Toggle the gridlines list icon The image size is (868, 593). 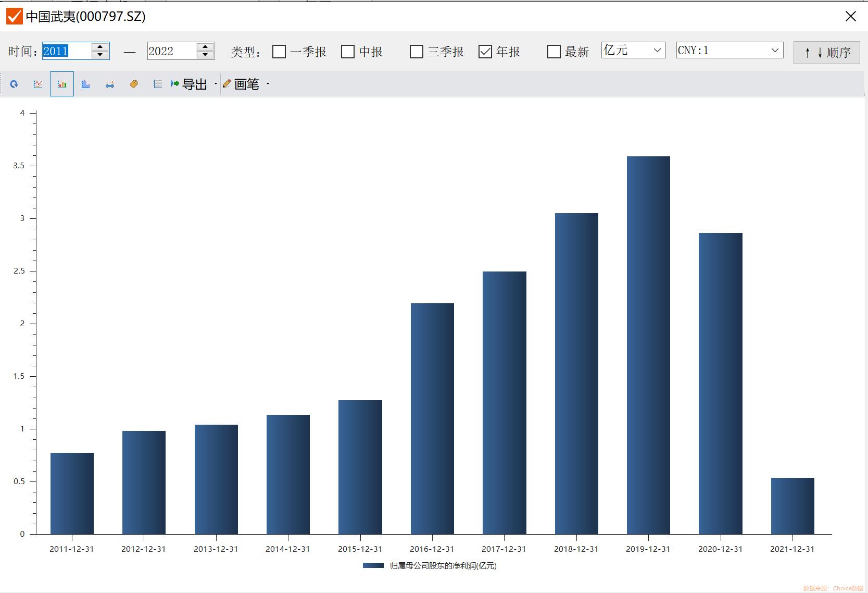(x=157, y=84)
